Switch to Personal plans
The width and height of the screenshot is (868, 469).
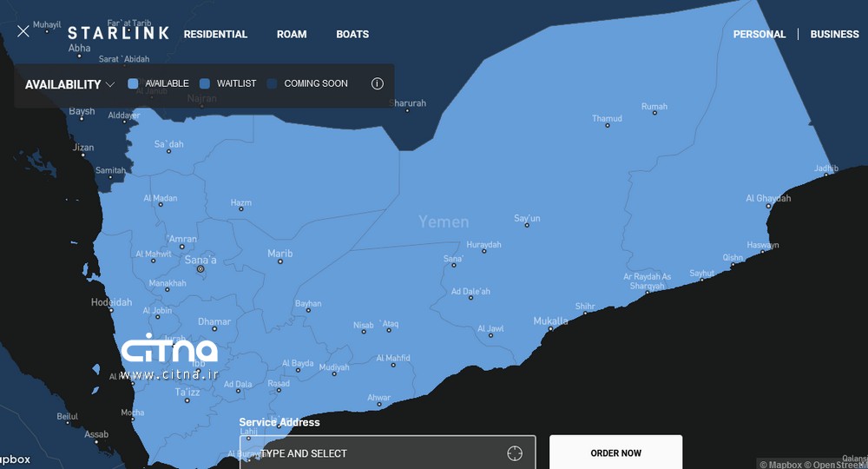click(x=759, y=35)
